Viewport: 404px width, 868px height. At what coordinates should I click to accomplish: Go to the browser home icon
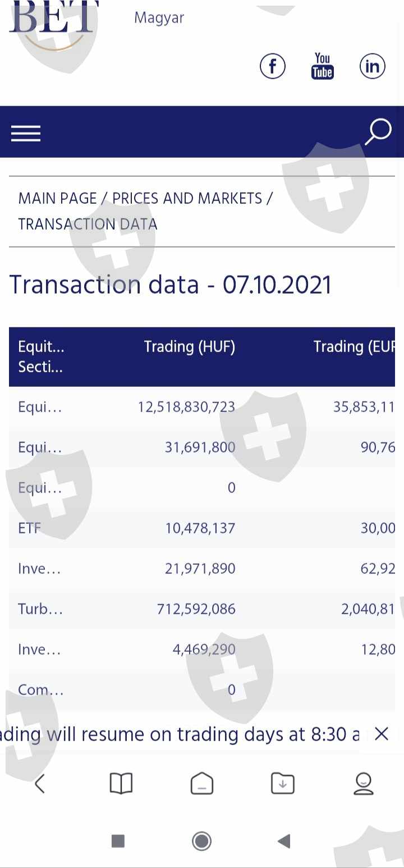202,783
